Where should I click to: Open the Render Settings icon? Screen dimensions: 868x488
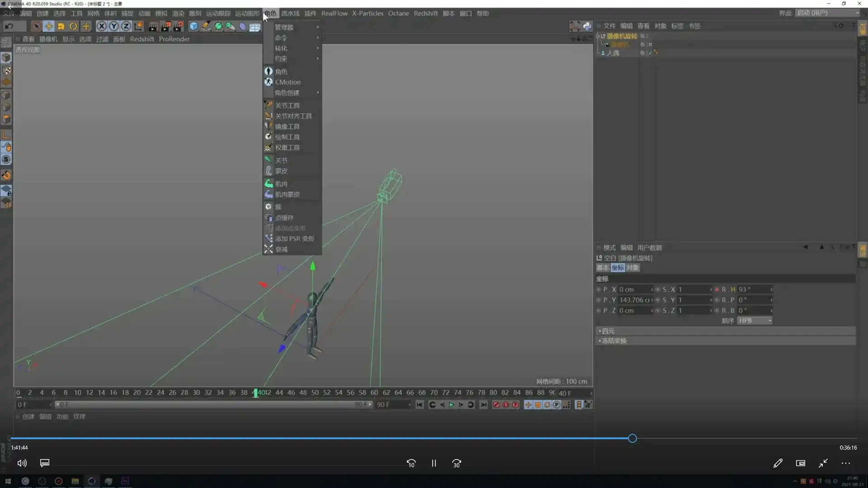[178, 26]
